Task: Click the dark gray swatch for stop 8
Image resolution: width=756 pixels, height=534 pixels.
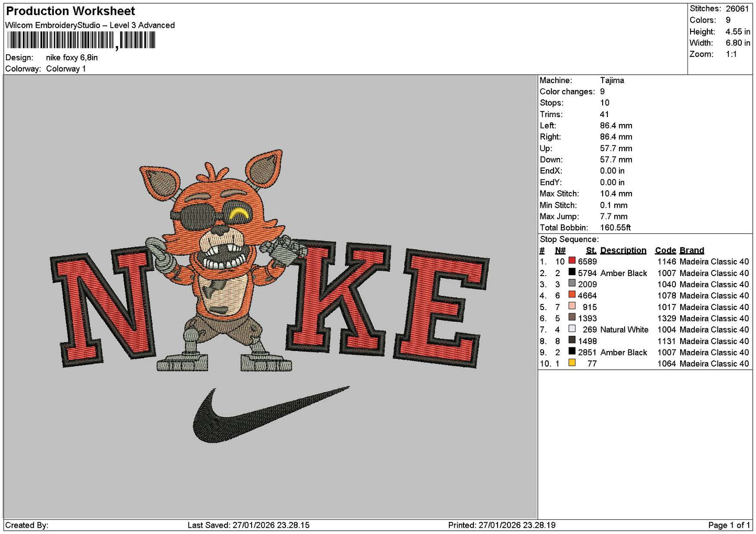Action: click(572, 340)
